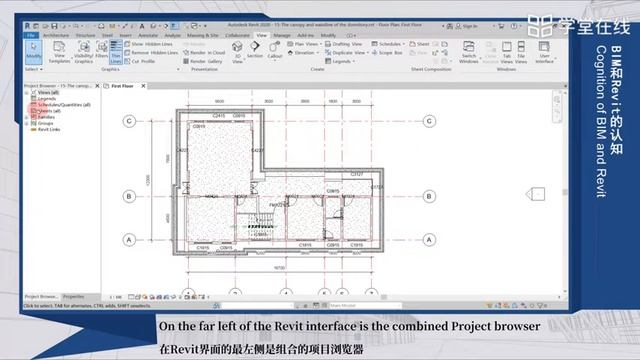The width and height of the screenshot is (640, 360).
Task: Select the Section tool
Action: click(255, 50)
